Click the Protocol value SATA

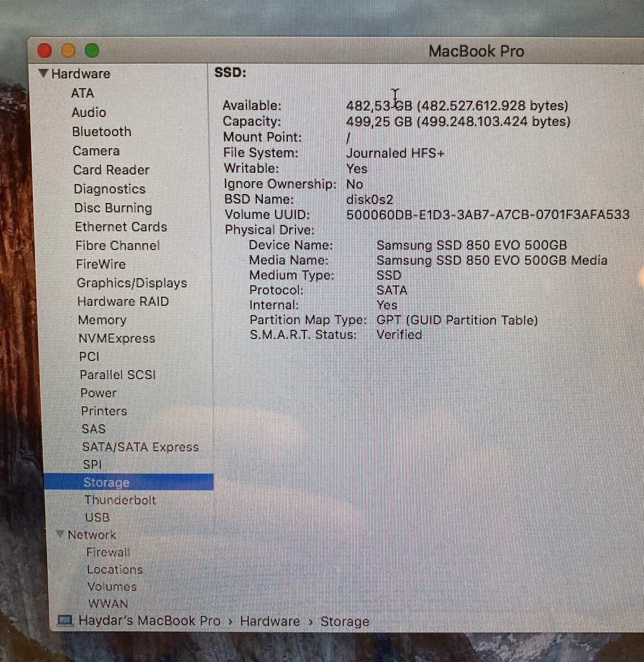pyautogui.click(x=392, y=290)
